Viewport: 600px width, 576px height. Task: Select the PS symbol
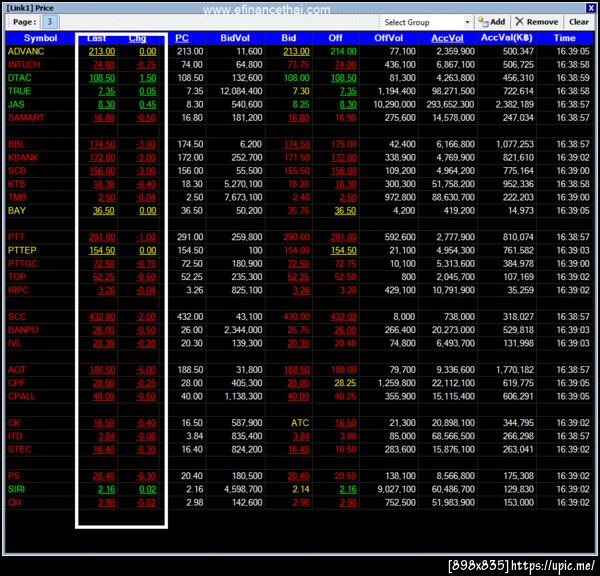(x=13, y=476)
